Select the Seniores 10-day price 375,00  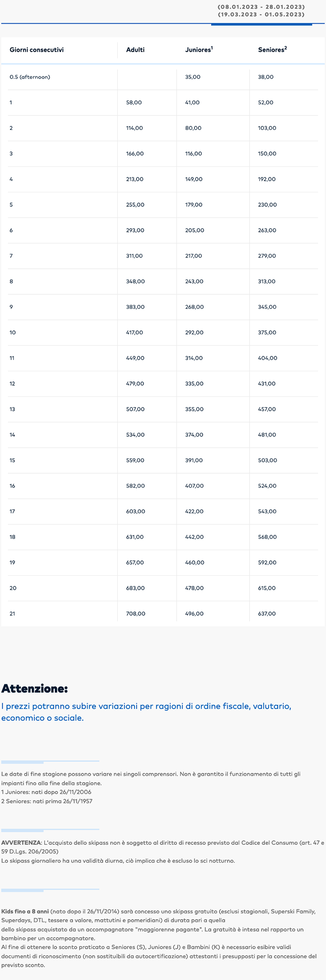point(267,333)
